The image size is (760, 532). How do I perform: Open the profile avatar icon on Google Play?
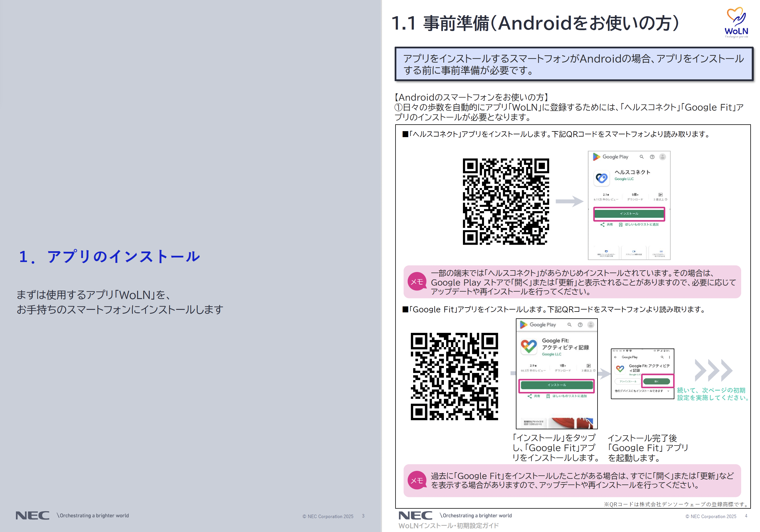click(x=663, y=156)
